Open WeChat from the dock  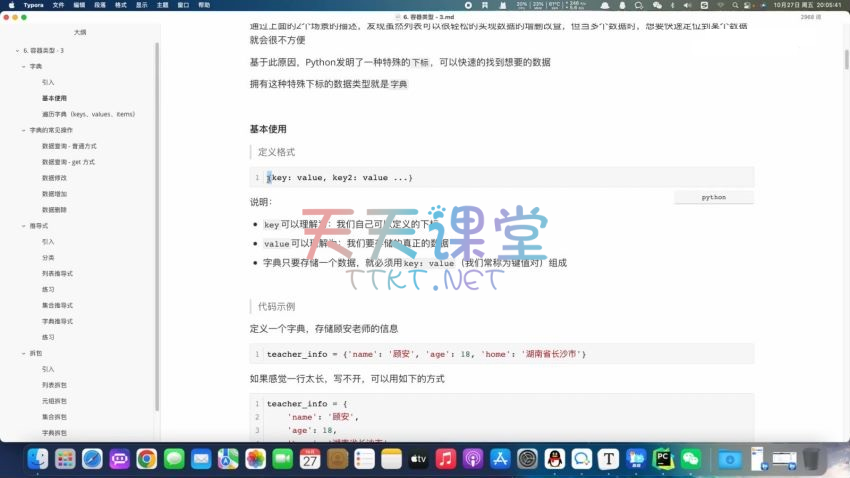(689, 459)
